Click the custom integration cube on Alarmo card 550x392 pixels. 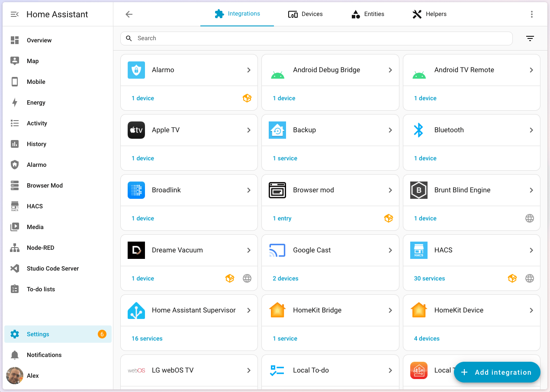point(247,98)
